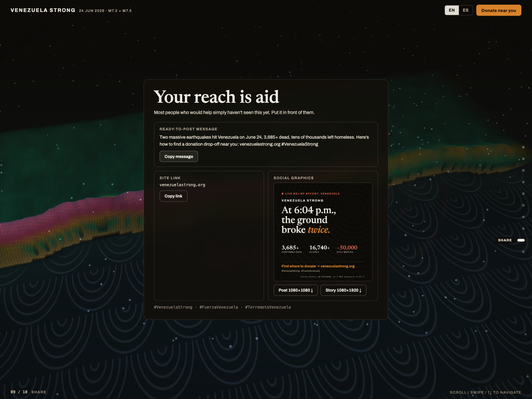Jump to the sixth section navigation dot
The image size is (532, 399).
click(x=523, y=205)
